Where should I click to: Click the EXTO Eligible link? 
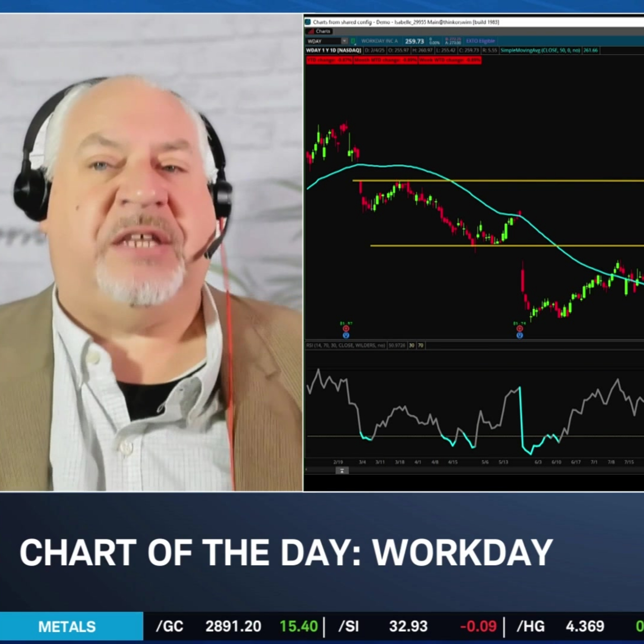pos(480,41)
